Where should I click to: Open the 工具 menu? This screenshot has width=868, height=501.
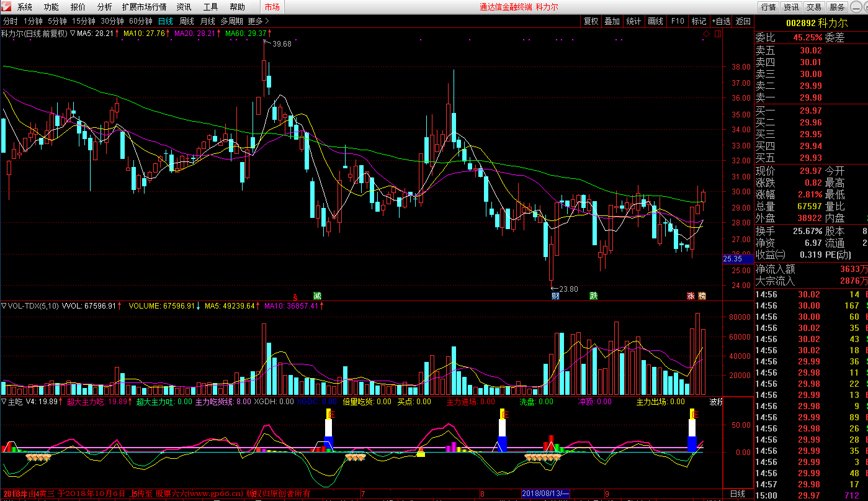pyautogui.click(x=211, y=7)
